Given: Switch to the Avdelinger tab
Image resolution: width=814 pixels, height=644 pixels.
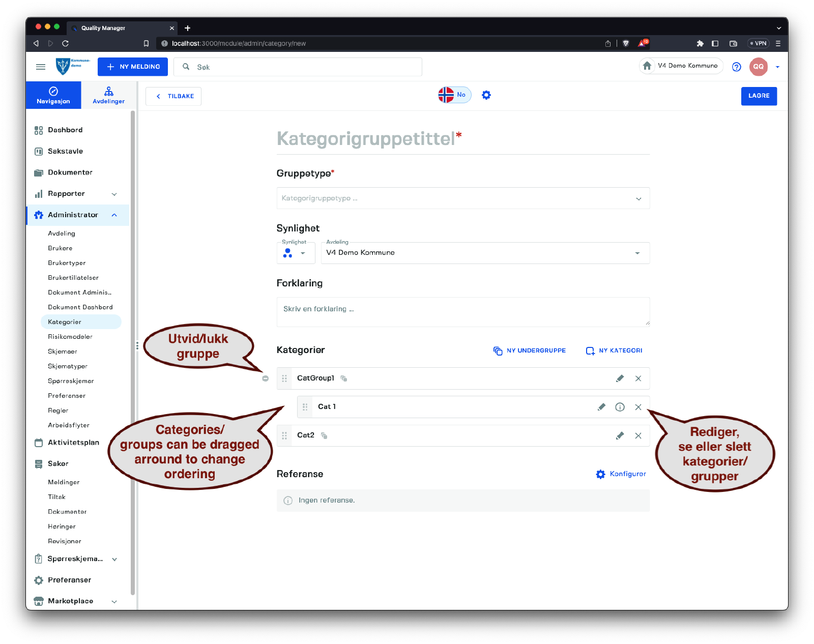Looking at the screenshot, I should pyautogui.click(x=108, y=95).
